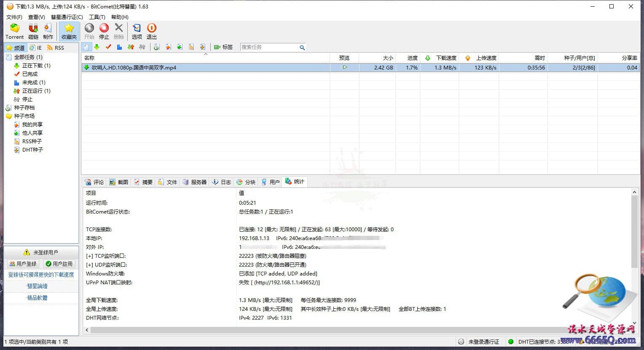Viewport: 644px width, 350px height.
Task: Click the 磁链 magnet link toolbar icon
Action: click(x=33, y=32)
